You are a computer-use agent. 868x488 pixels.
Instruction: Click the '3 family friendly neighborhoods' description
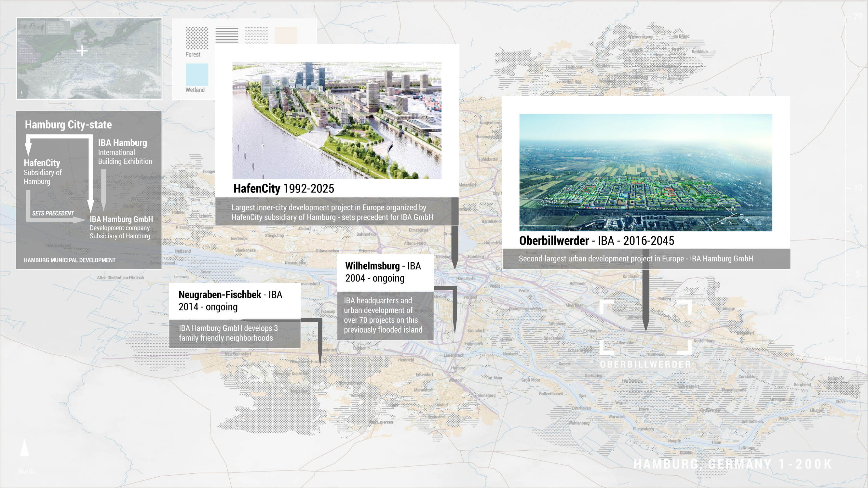tap(228, 333)
